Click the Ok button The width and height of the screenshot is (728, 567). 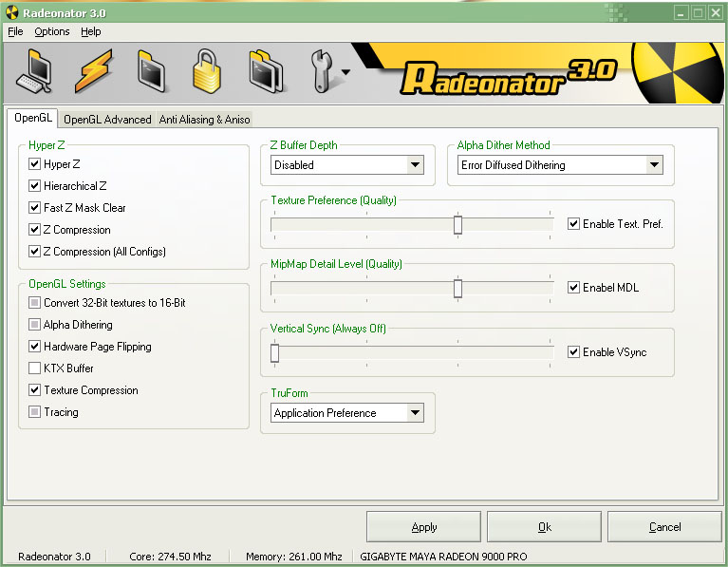click(544, 526)
